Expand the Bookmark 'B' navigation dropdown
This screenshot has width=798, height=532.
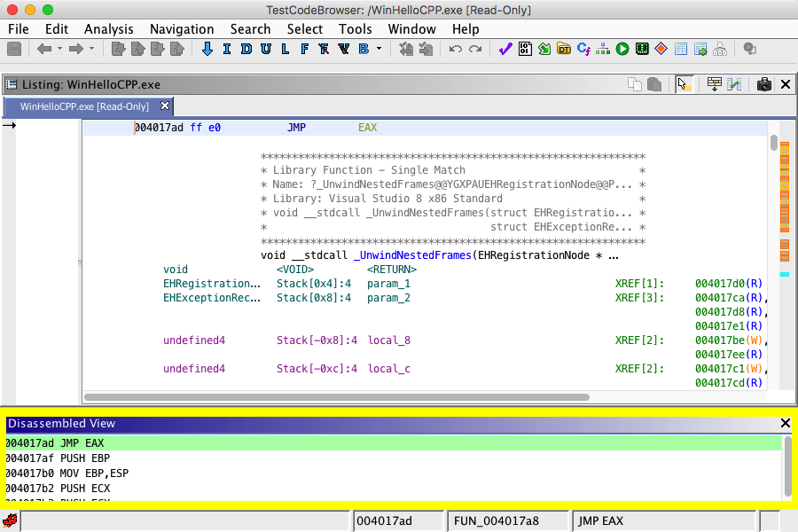tap(379, 49)
